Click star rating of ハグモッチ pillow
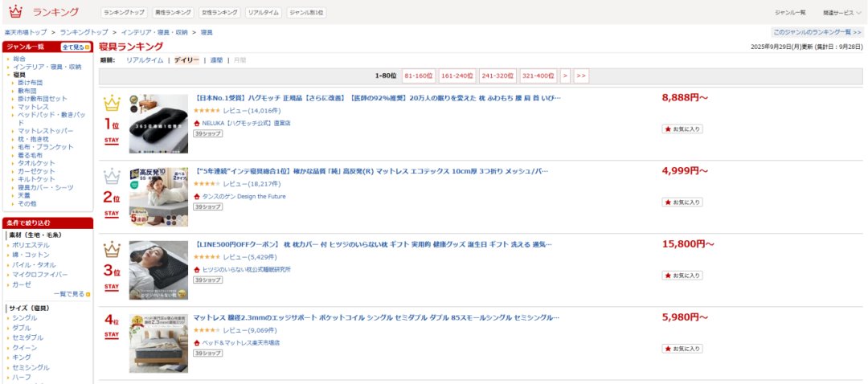Image resolution: width=868 pixels, height=384 pixels. [x=207, y=111]
